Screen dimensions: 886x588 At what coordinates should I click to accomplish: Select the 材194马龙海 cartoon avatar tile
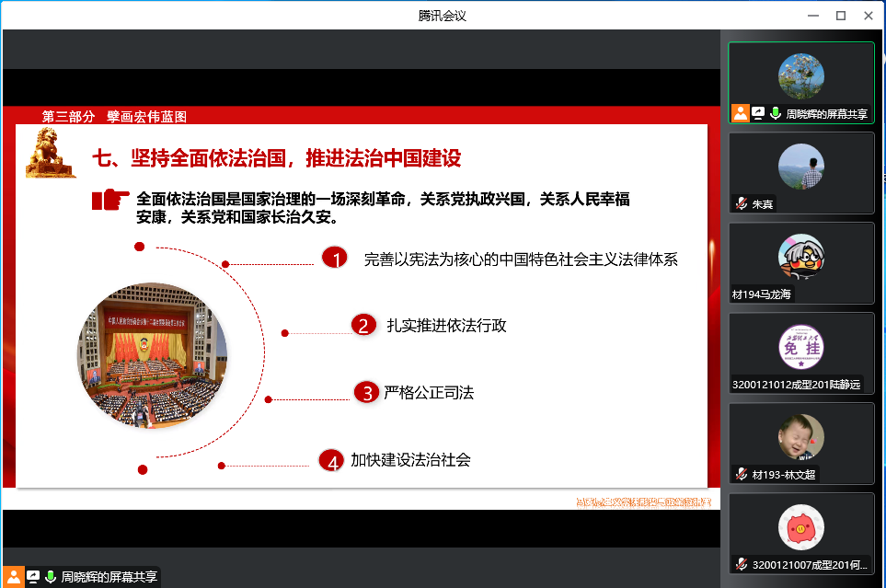pos(800,257)
